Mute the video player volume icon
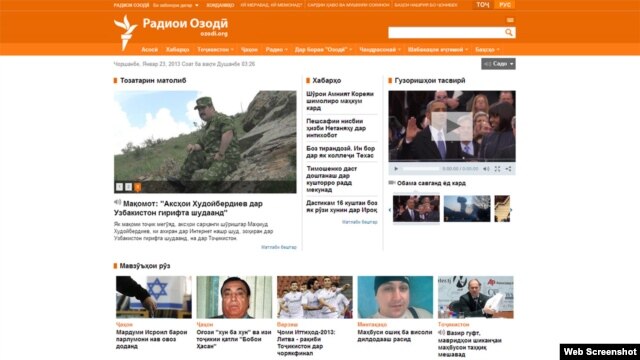The height and width of the screenshot is (360, 640). pos(486,169)
